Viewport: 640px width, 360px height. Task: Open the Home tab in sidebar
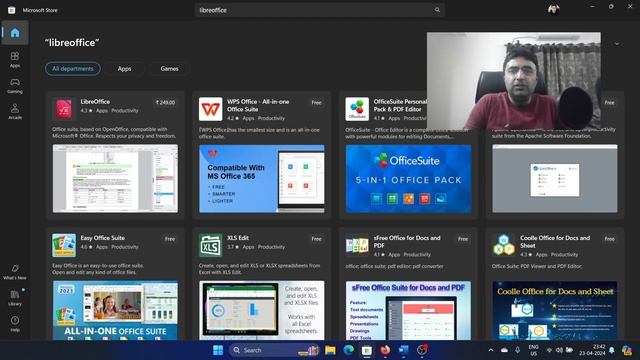click(15, 33)
